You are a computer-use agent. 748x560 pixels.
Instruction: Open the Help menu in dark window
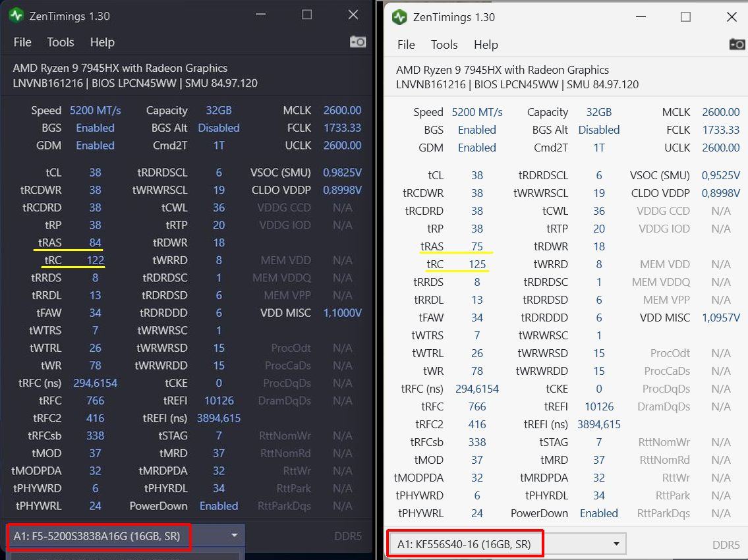pyautogui.click(x=102, y=42)
